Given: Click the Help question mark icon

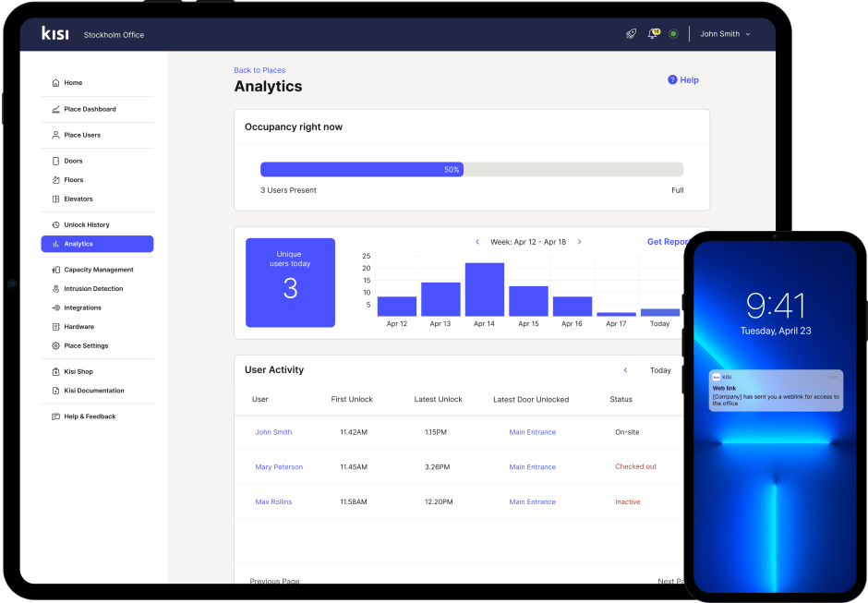Looking at the screenshot, I should coord(672,79).
